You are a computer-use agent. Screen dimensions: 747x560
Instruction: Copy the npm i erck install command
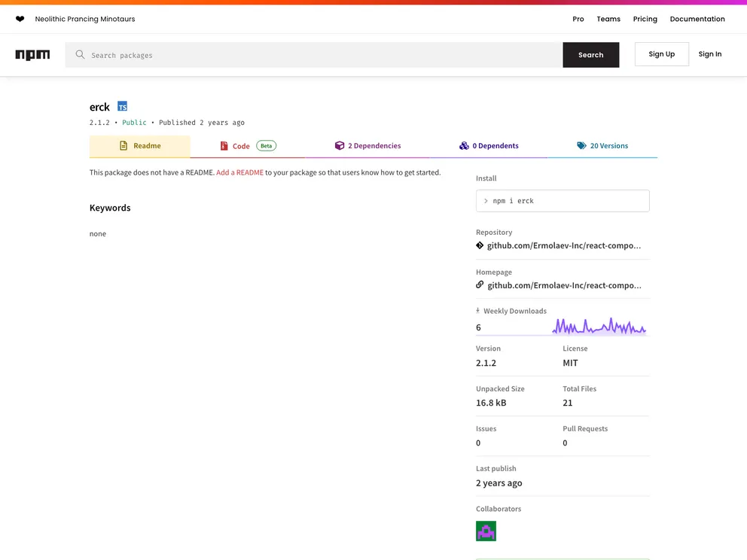(x=563, y=201)
